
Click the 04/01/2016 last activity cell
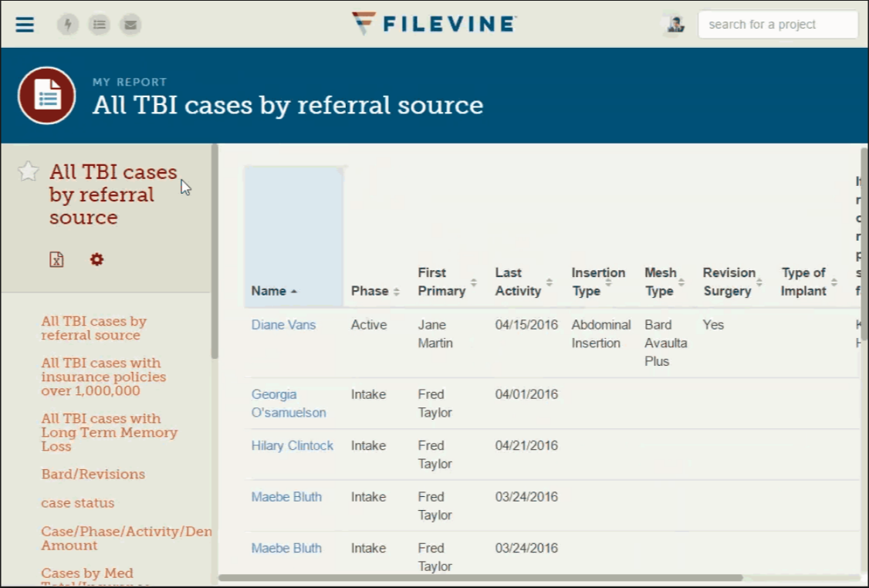click(x=526, y=394)
